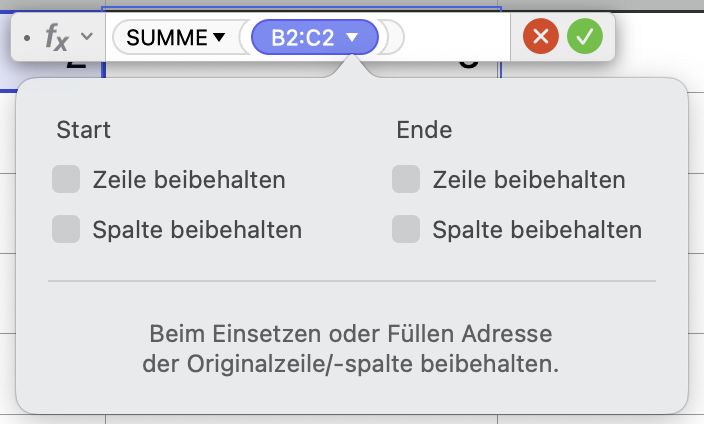Click the fx function icon

coord(58,38)
